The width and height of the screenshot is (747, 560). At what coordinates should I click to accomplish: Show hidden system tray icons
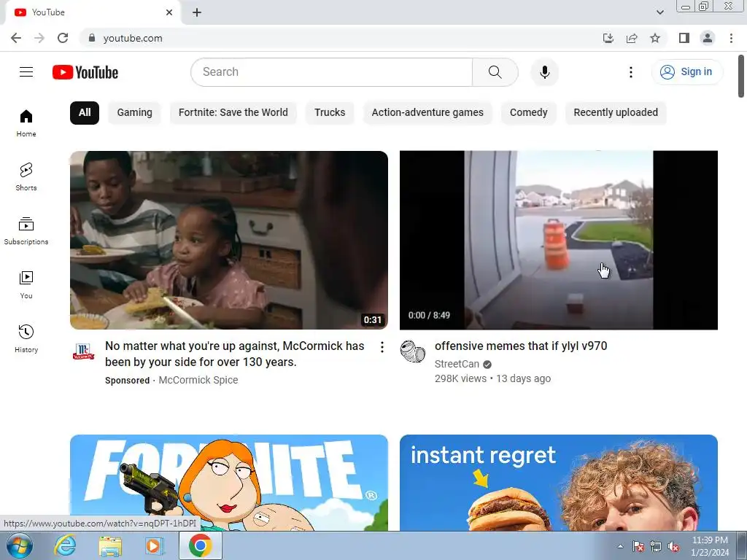pyautogui.click(x=620, y=546)
